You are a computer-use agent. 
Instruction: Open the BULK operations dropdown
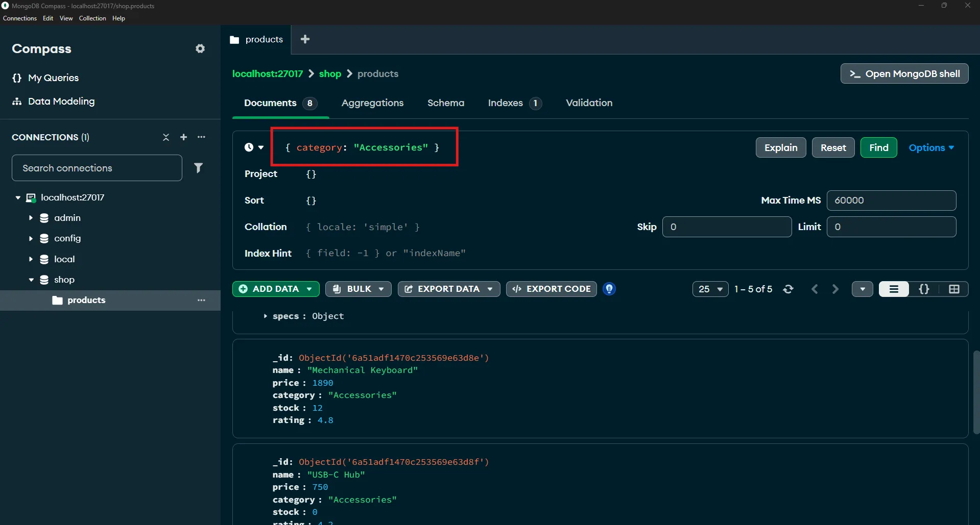(358, 289)
